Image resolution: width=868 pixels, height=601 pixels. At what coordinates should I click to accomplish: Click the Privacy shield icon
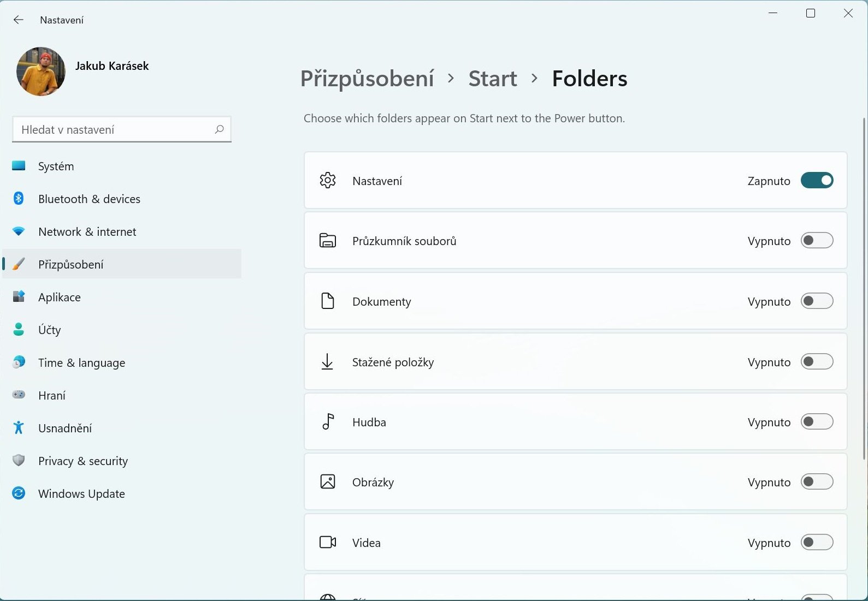point(19,460)
